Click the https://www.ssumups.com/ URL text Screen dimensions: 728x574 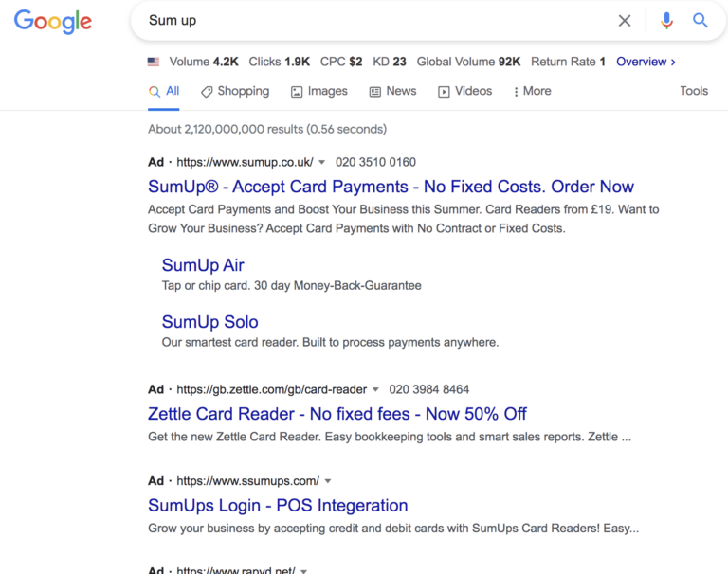pyautogui.click(x=248, y=481)
